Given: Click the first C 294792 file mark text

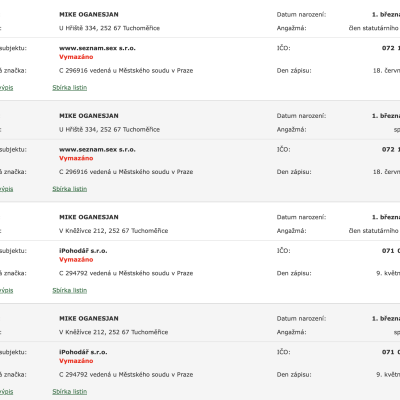Looking at the screenshot, I should 126,273.
